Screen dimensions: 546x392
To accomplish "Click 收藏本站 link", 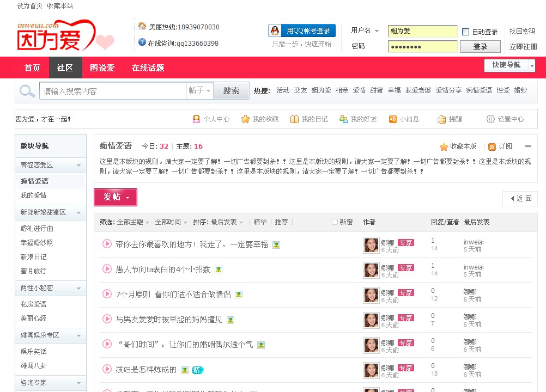I will coord(60,6).
